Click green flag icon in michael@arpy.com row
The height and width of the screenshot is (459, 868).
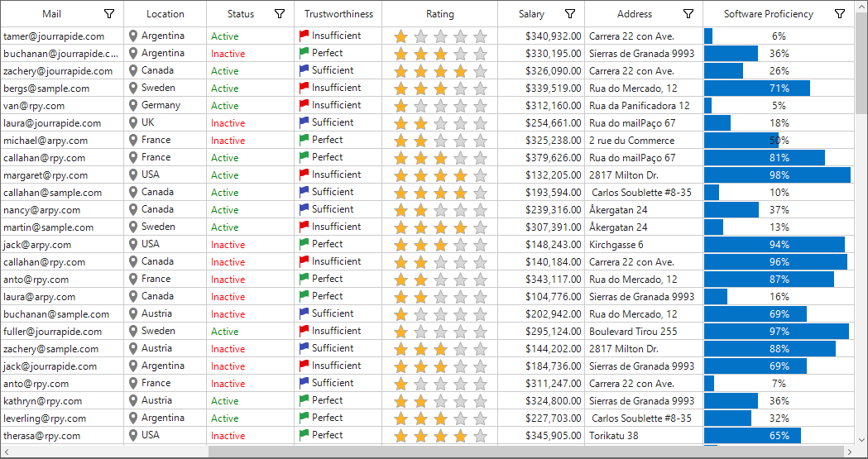[304, 140]
